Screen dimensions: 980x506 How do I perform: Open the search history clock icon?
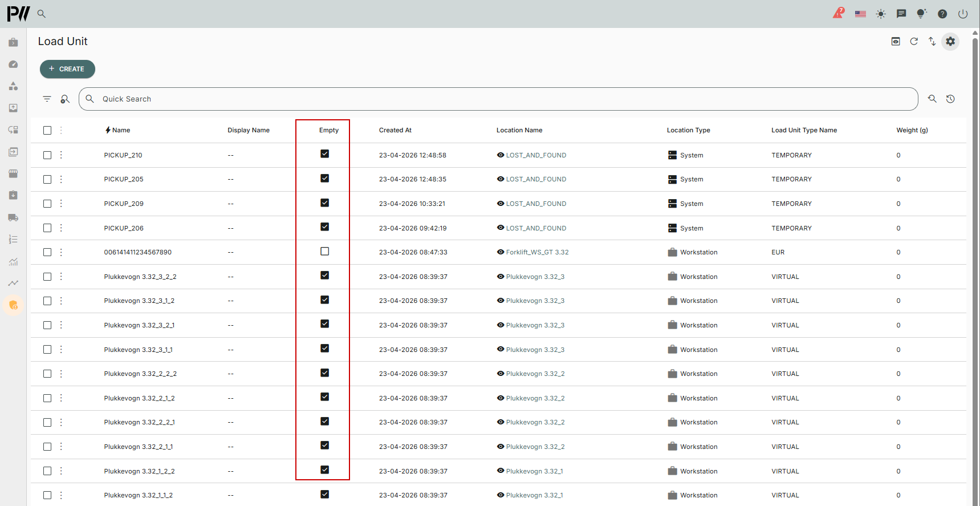pos(950,99)
